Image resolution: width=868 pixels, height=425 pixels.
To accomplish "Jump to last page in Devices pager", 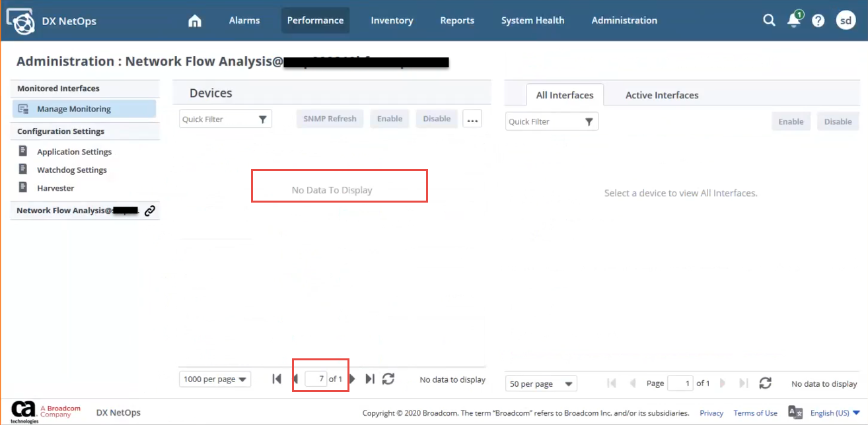I will click(x=370, y=379).
